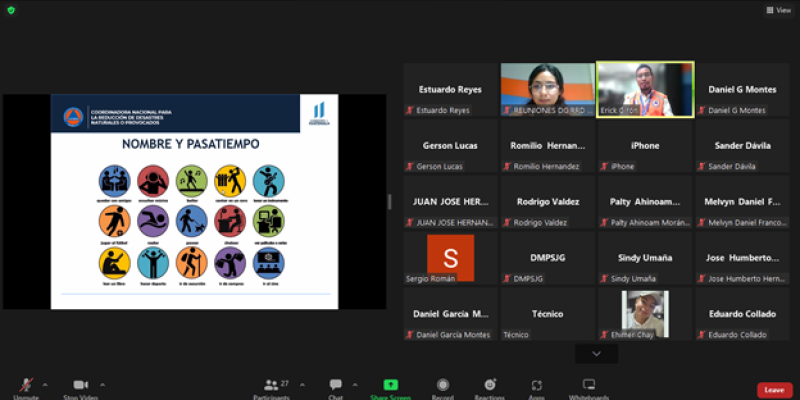Open the View layout menu
800x400 pixels.
[777, 9]
